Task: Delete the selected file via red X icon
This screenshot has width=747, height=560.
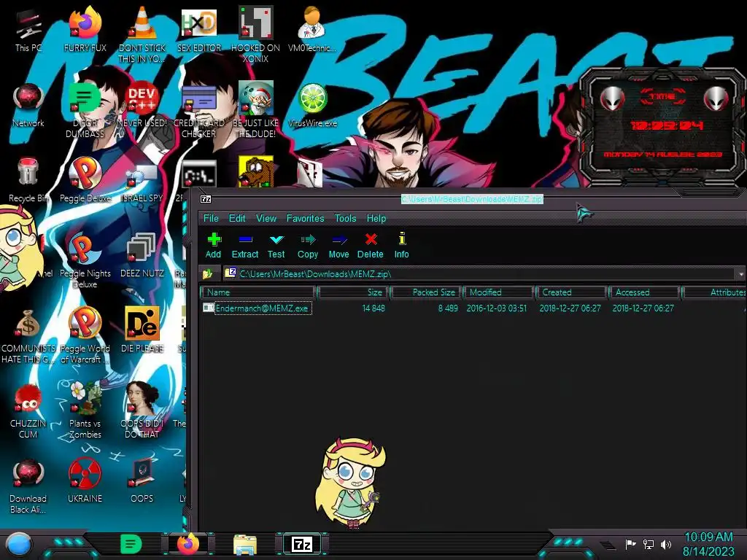Action: pos(370,246)
